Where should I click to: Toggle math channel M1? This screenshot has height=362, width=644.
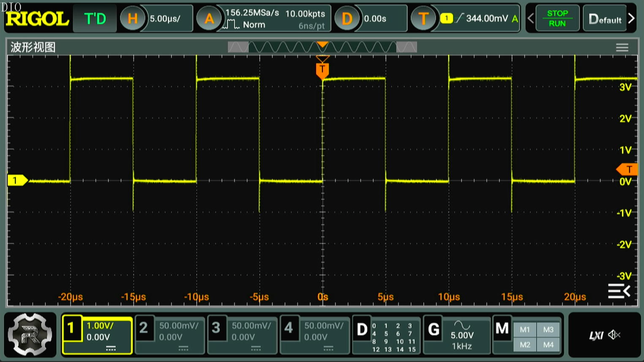(525, 329)
